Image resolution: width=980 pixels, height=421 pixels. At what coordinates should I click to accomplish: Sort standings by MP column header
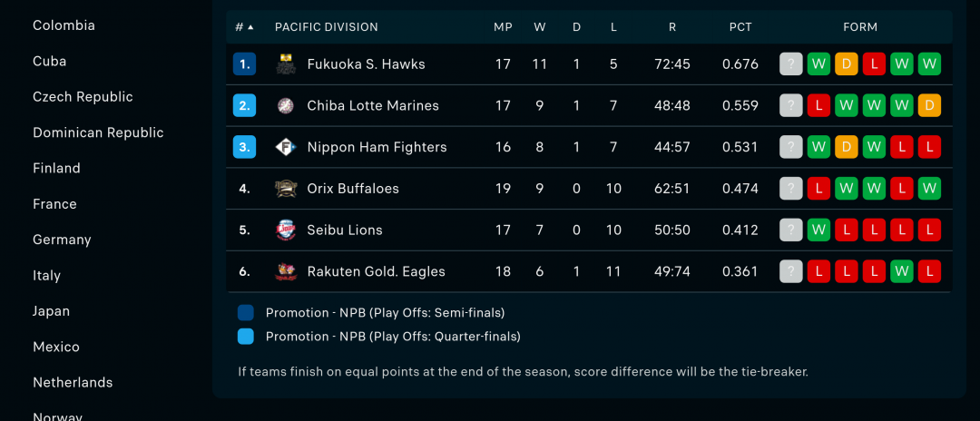pyautogui.click(x=503, y=27)
